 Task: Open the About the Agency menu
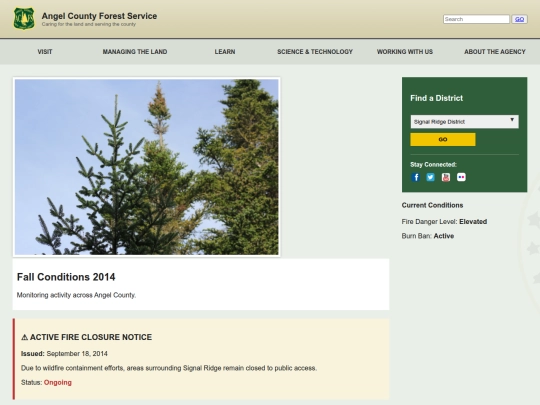click(495, 52)
